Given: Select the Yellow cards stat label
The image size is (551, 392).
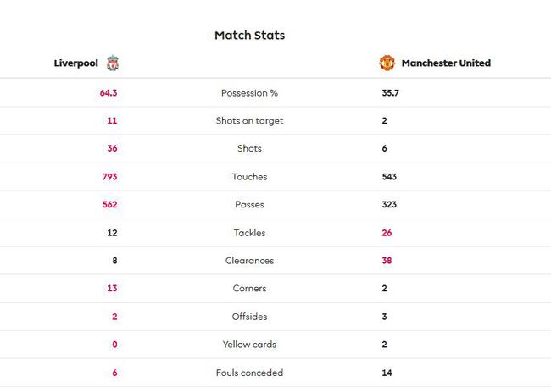Looking at the screenshot, I should click(249, 345).
